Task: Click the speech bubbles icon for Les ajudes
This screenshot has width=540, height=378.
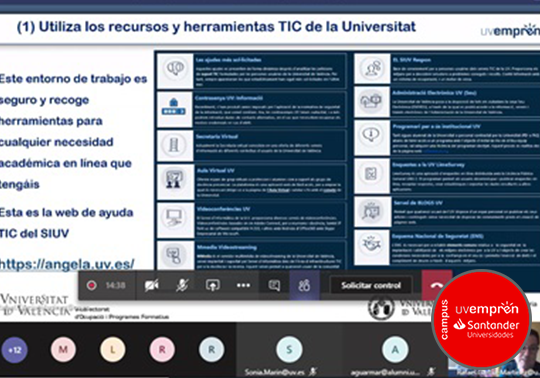Action: [x=175, y=69]
